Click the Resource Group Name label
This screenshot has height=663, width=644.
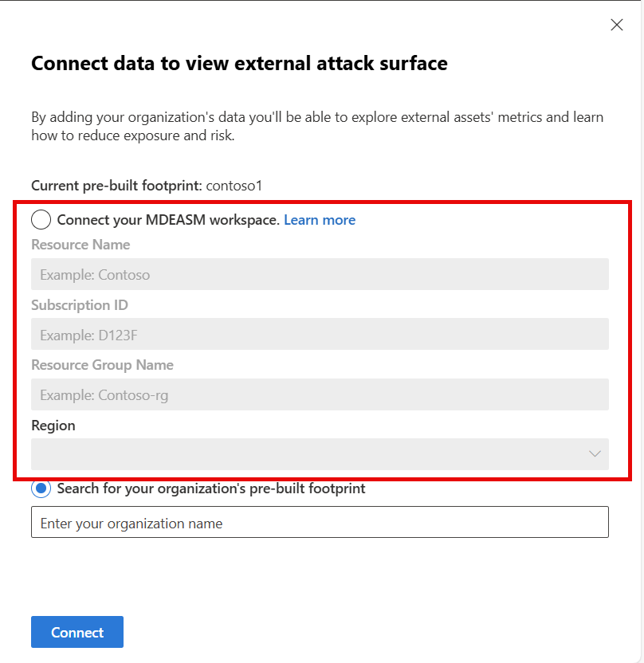pos(102,365)
